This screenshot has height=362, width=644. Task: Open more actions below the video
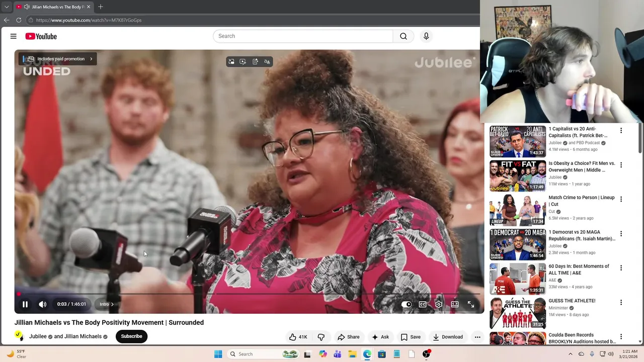point(477,337)
